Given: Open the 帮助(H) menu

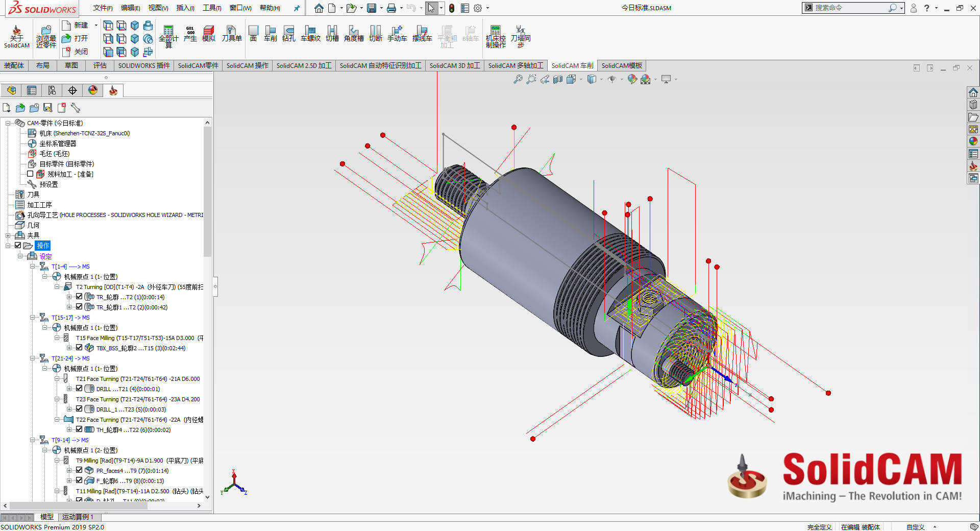Looking at the screenshot, I should 269,8.
